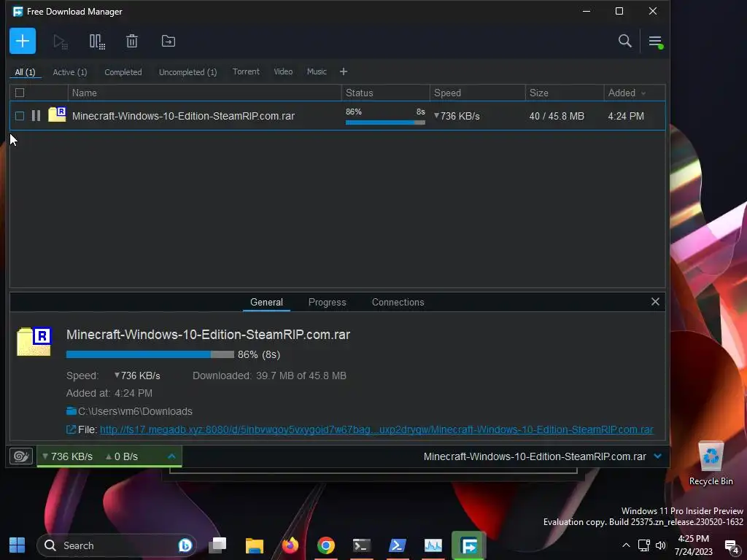This screenshot has width=747, height=560.
Task: Tick the Minecraft download row checkbox
Action: point(20,116)
